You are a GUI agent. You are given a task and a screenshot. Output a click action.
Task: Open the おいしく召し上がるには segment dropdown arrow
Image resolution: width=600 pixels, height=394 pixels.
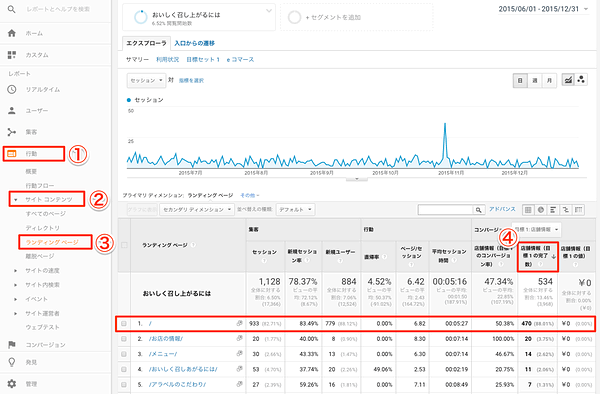[x=269, y=11]
